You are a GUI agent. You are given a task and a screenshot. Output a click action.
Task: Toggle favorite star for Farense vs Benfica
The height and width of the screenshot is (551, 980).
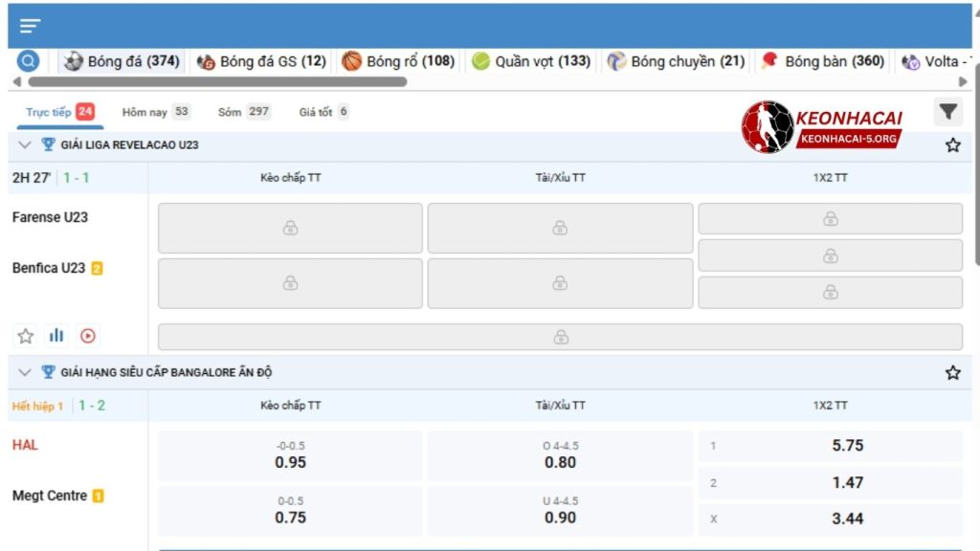(26, 336)
